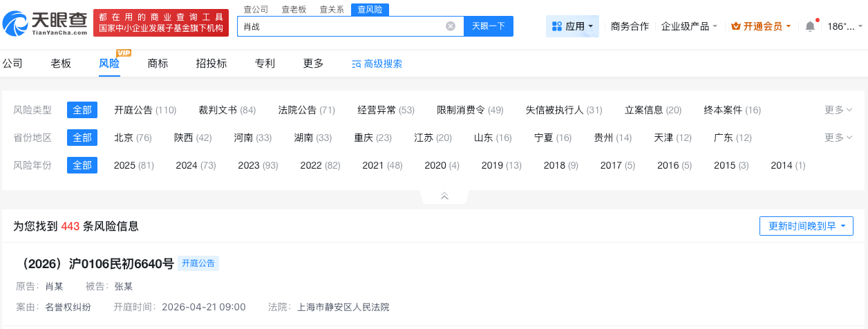Filter province 江苏 (20)
868x329 pixels.
433,138
